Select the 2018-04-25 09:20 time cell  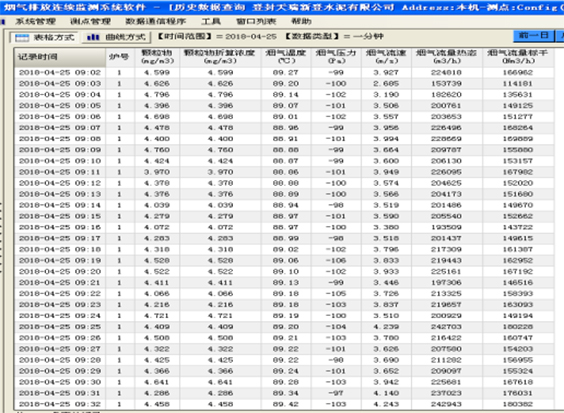[x=60, y=271]
